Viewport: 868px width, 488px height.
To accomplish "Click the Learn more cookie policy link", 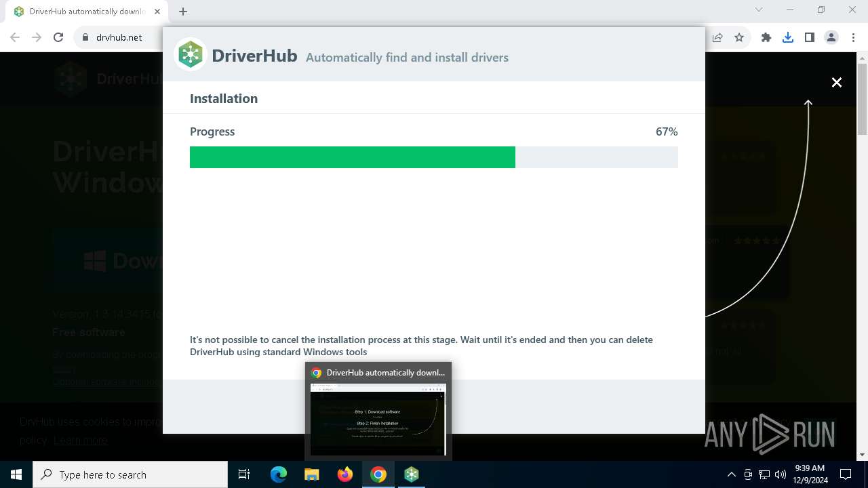I will 81,440.
